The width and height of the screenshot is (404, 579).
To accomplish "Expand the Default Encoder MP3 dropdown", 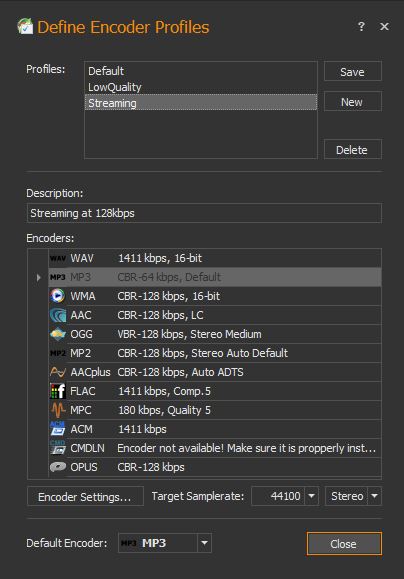I will 204,543.
